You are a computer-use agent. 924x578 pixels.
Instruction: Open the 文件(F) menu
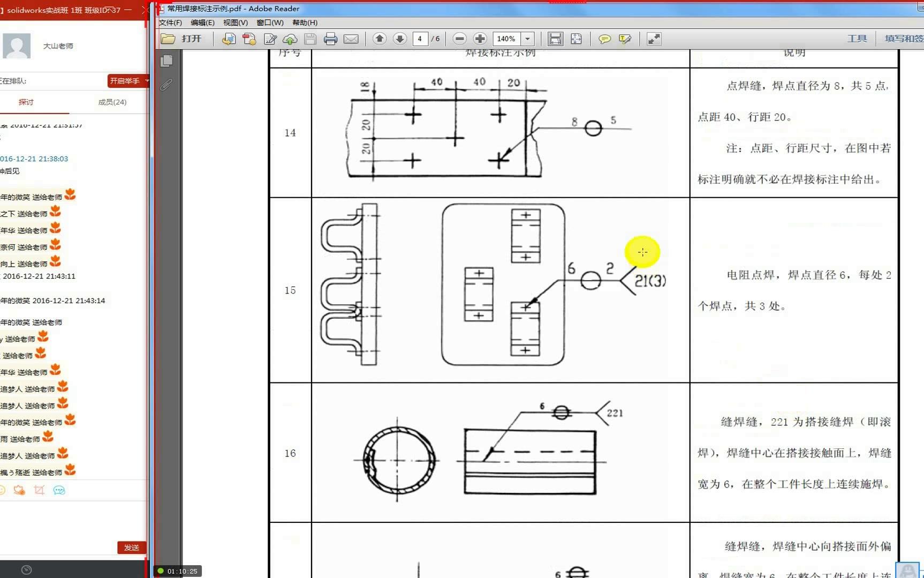click(170, 22)
